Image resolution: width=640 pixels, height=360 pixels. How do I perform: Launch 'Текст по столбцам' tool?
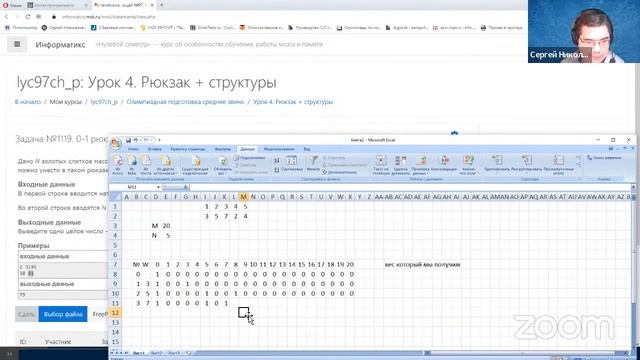[x=381, y=165]
